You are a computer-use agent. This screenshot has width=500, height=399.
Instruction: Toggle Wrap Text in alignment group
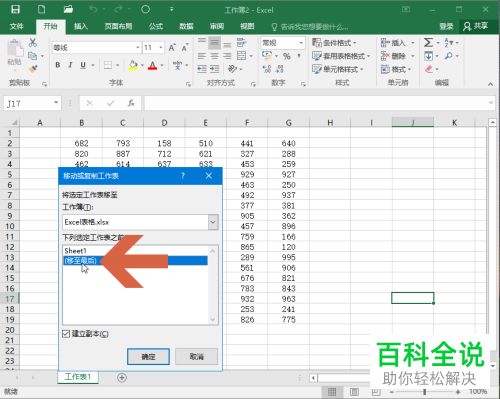tap(241, 42)
